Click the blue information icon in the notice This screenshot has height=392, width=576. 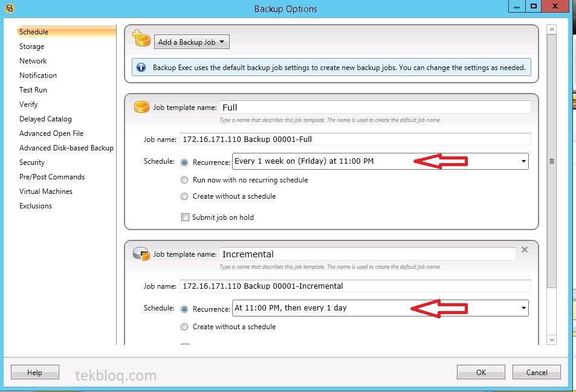click(x=141, y=68)
